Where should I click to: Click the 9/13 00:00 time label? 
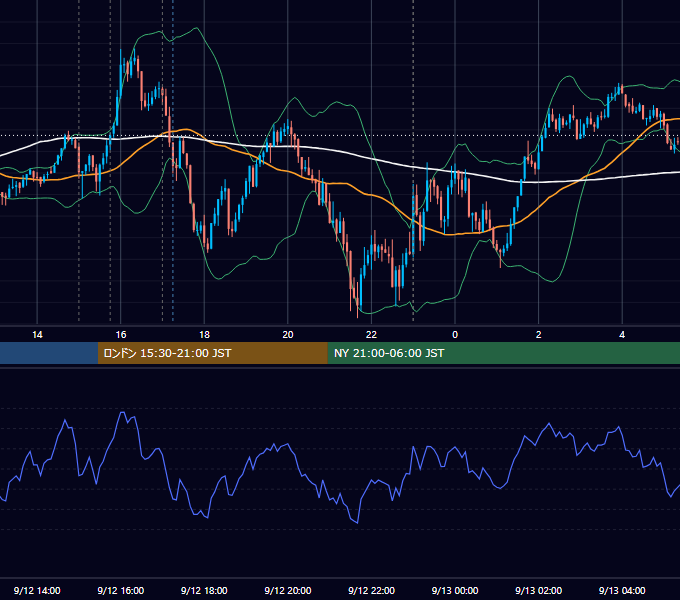point(455,590)
